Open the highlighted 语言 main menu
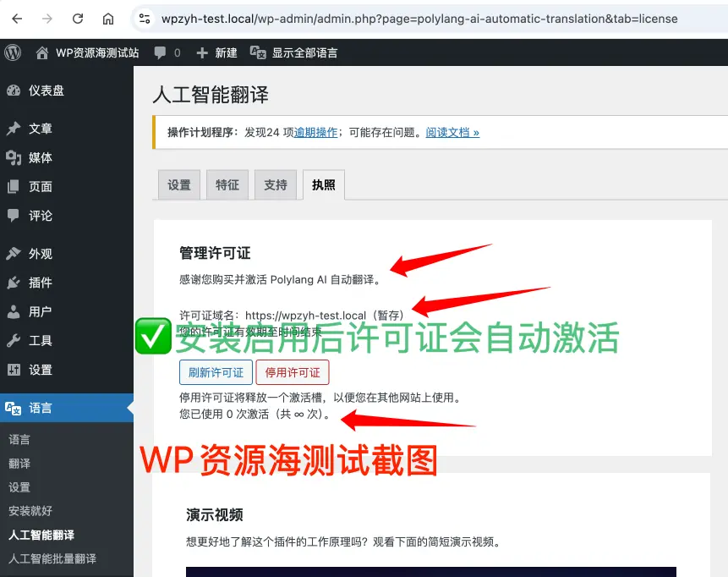 click(67, 408)
